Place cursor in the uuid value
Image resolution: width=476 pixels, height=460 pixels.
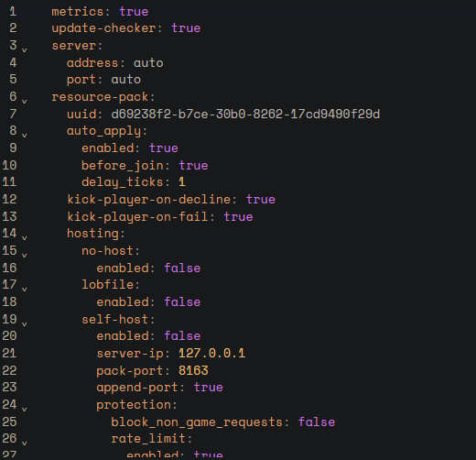(x=245, y=114)
